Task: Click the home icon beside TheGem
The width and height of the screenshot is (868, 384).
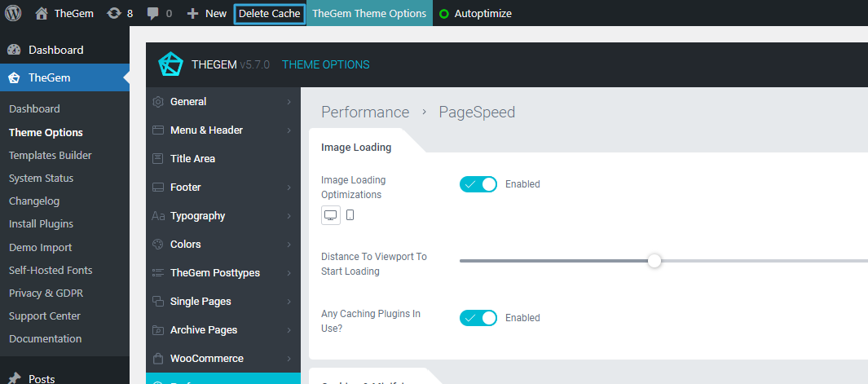Action: 42,13
